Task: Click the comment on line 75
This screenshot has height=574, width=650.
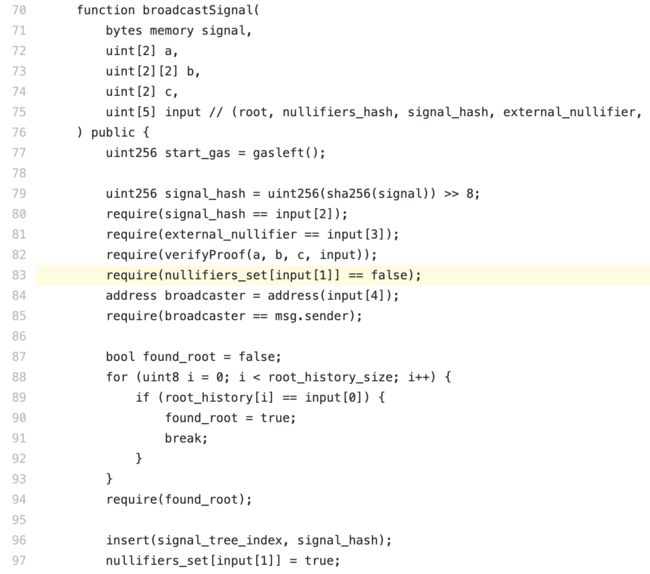Action: click(x=428, y=112)
